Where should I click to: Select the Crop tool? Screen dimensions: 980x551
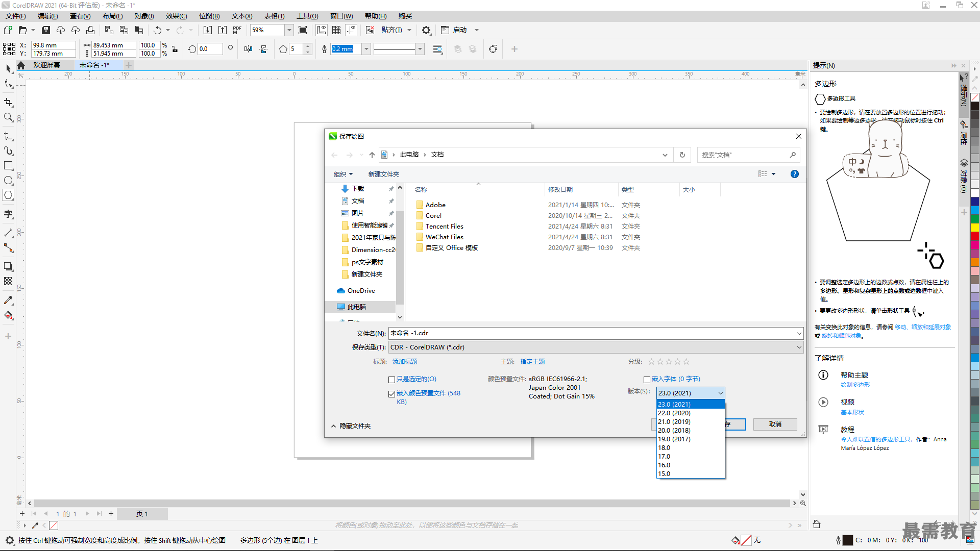click(9, 103)
